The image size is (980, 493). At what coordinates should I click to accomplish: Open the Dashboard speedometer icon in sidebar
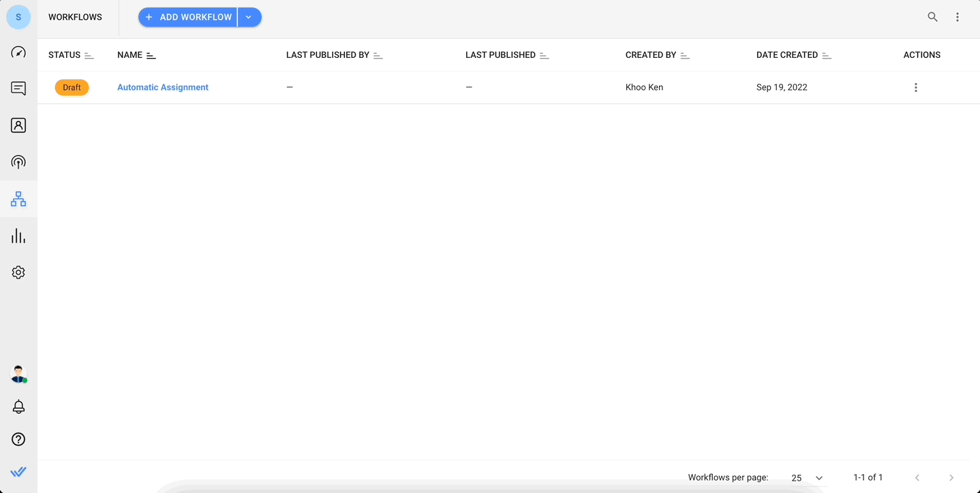coord(18,52)
